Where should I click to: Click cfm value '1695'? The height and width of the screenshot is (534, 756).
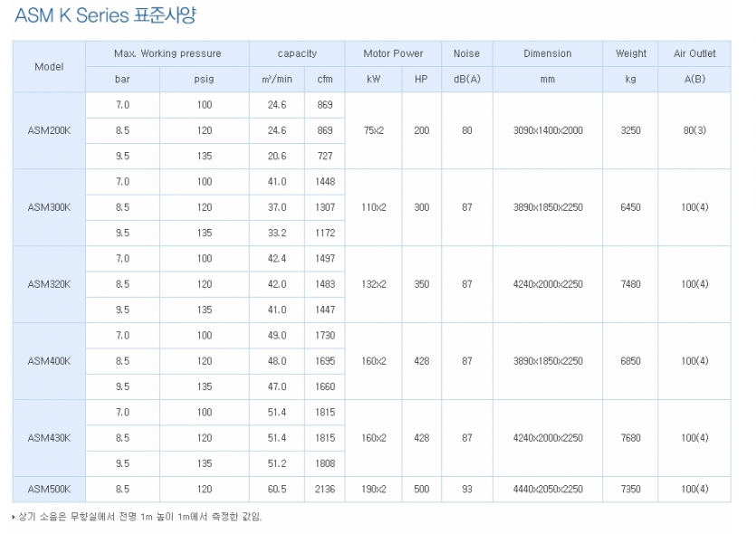point(325,361)
